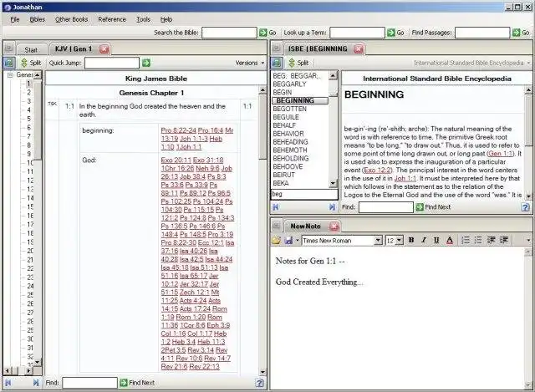Open the Rev 22:13 cross reference link
Image resolution: width=535 pixels, height=392 pixels.
[x=204, y=366]
